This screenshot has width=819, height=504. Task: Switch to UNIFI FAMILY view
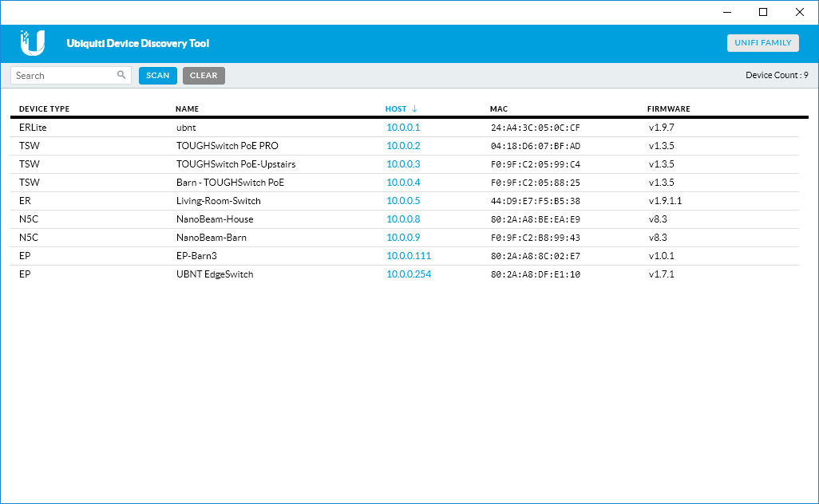point(762,43)
